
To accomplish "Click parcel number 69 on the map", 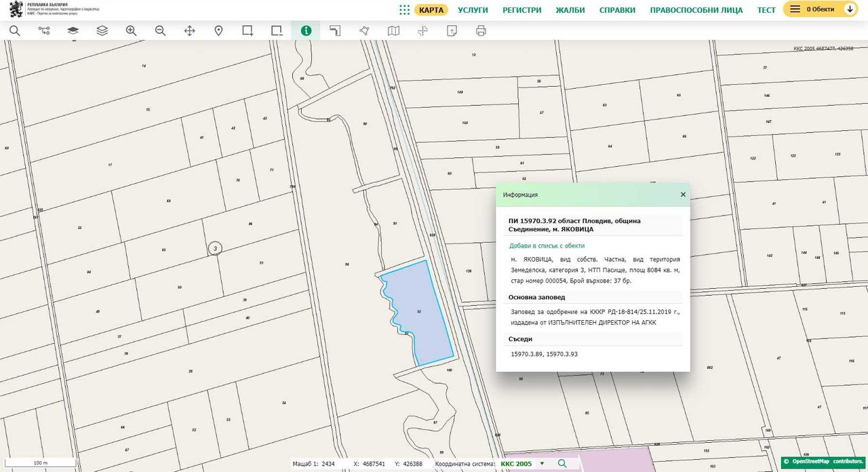I will tap(169, 201).
